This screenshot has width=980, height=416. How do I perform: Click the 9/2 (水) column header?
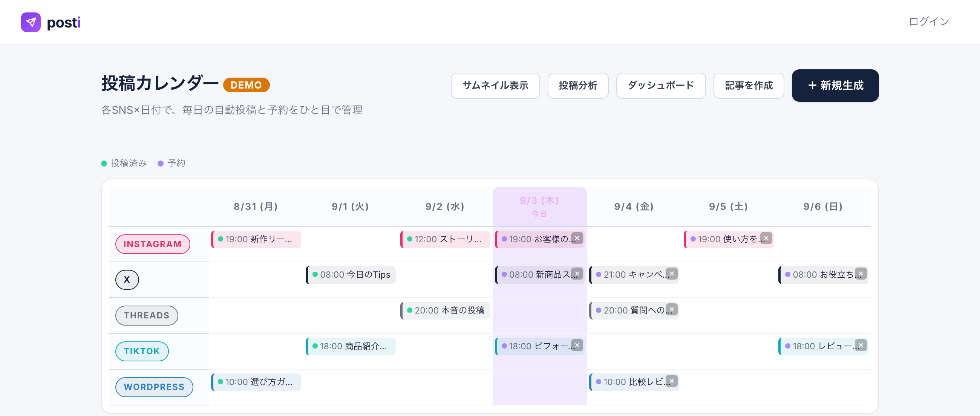click(x=445, y=206)
